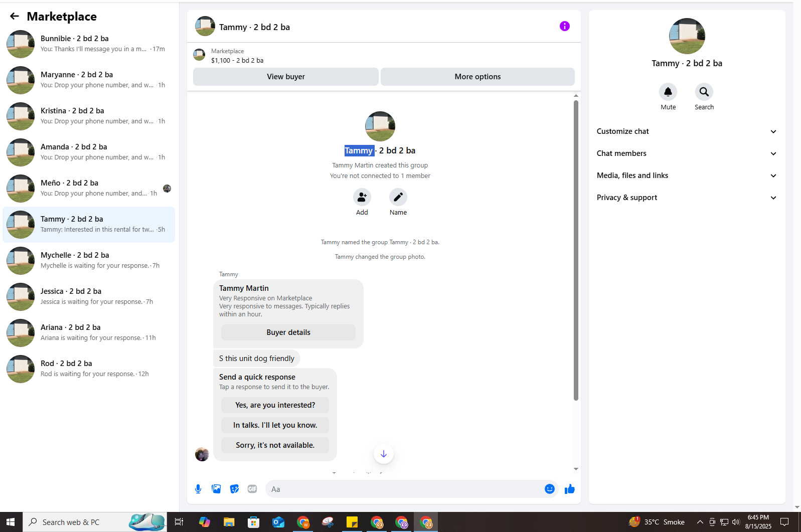Image resolution: width=801 pixels, height=532 pixels.
Task: Open Sticky Notes taskbar icon
Action: (x=352, y=522)
